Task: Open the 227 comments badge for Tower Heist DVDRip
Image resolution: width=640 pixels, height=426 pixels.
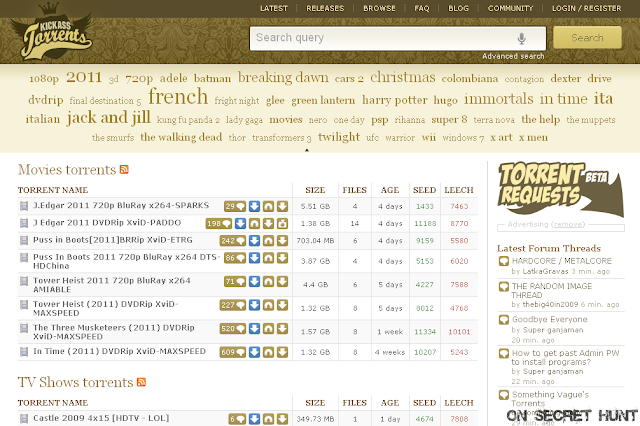Action: pos(233,305)
